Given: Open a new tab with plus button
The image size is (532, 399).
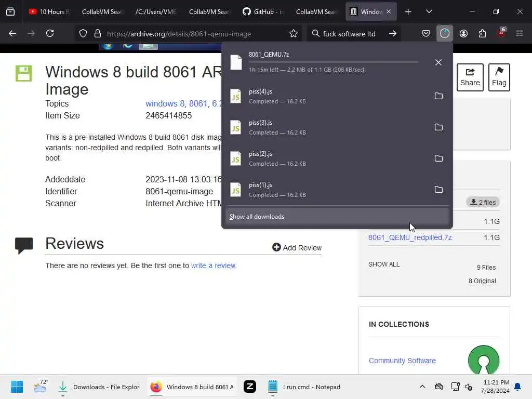Looking at the screenshot, I should [x=408, y=12].
